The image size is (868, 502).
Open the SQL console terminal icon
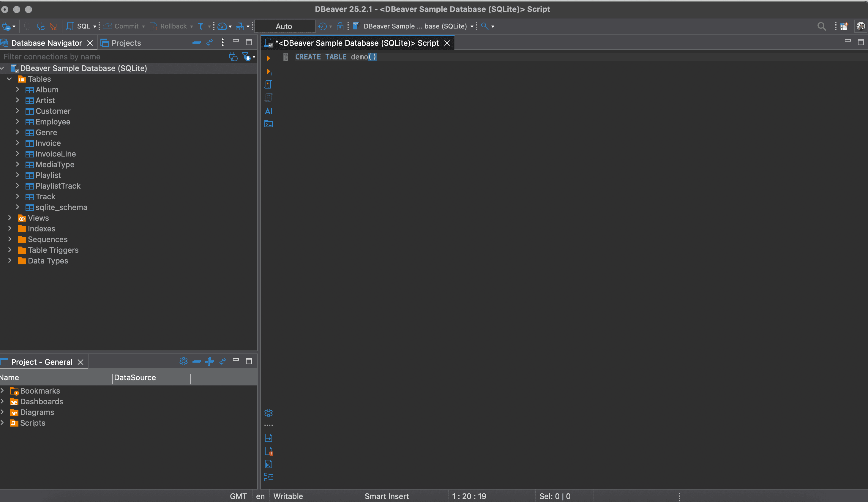tap(268, 124)
